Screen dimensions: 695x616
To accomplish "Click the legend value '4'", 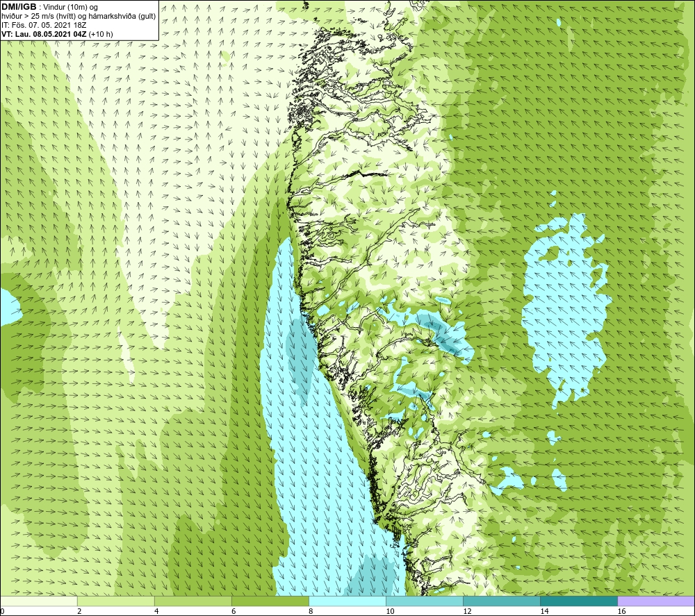I will [x=156, y=611].
